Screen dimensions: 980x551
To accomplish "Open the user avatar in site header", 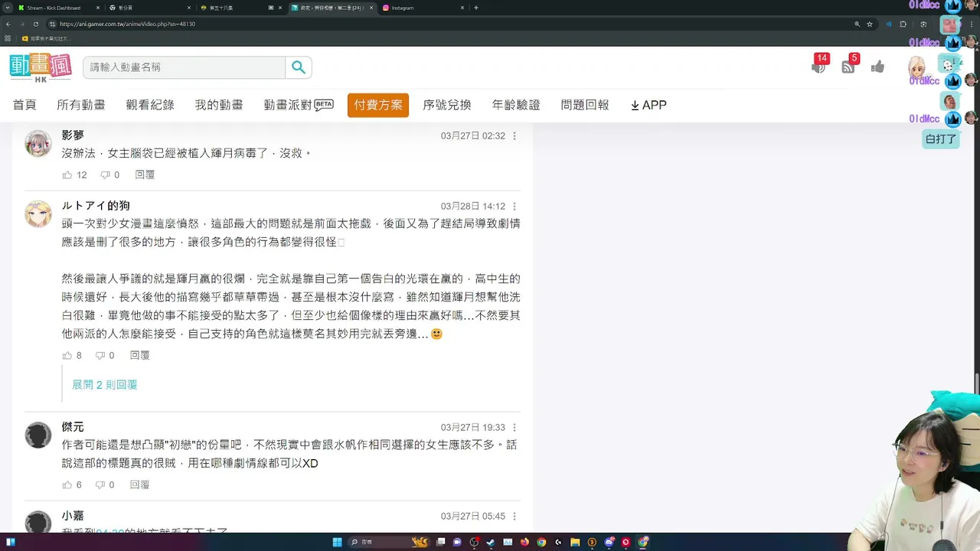I will (916, 67).
